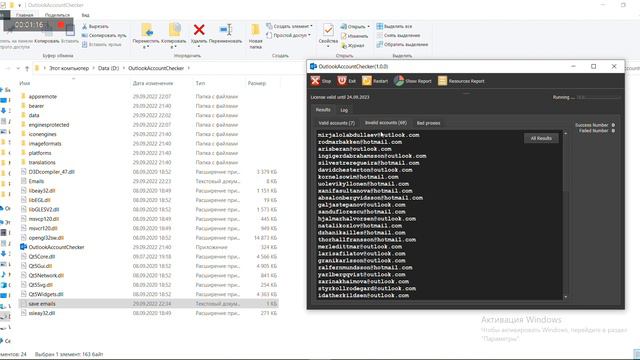
Task: Switch to the Главная ribbon tab
Action: (24, 15)
